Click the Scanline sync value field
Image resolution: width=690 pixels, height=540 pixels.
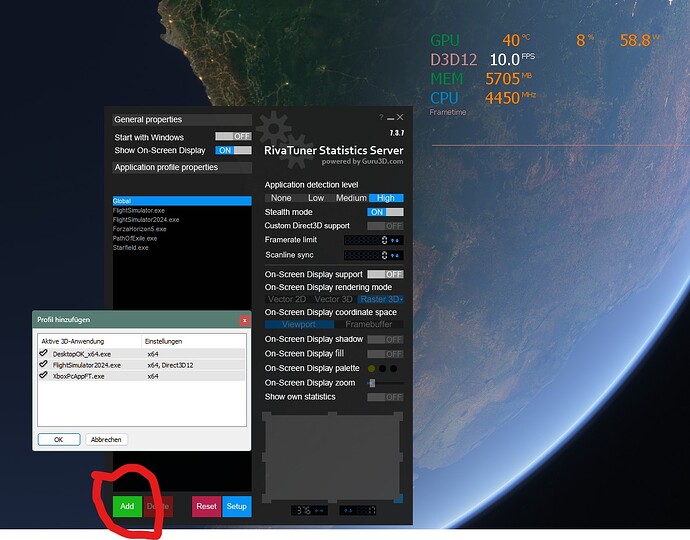pos(365,255)
